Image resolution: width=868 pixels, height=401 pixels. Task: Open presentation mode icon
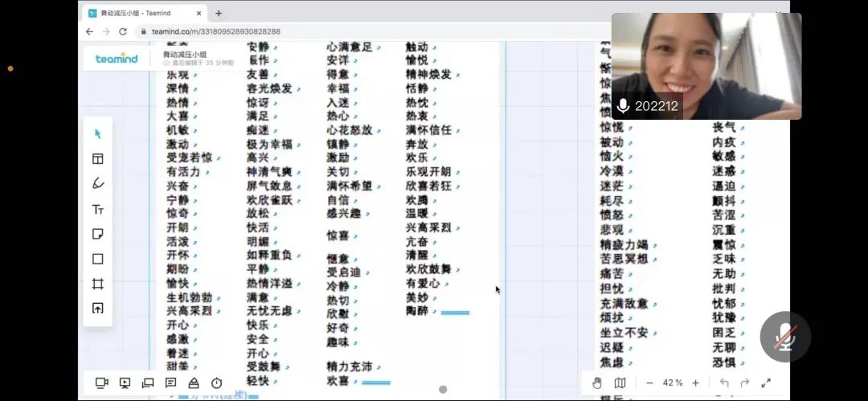pos(125,383)
